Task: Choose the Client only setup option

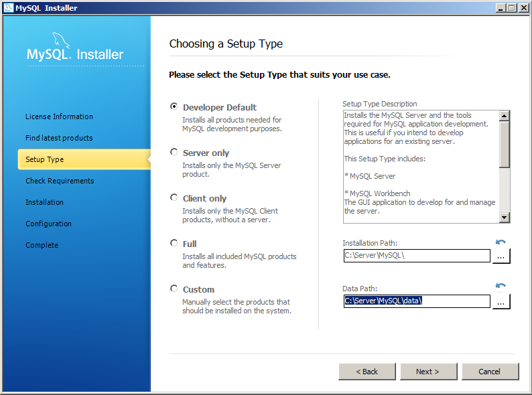Action: point(174,197)
